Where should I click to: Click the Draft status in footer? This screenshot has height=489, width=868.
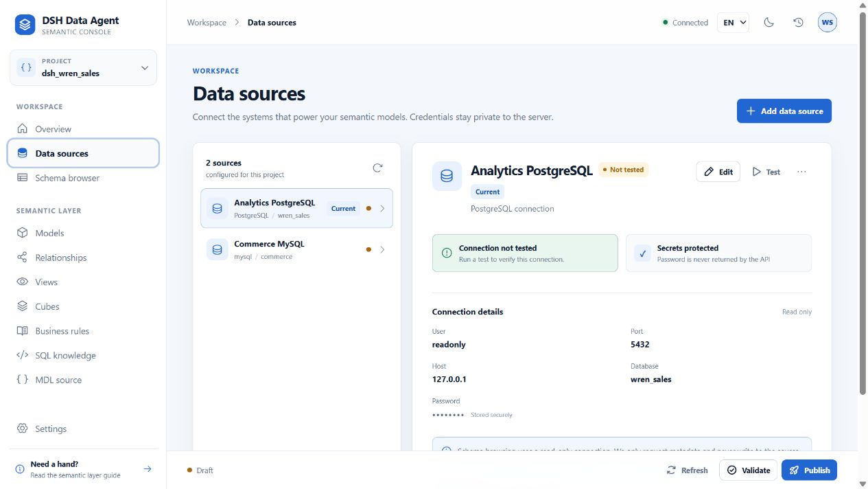(x=200, y=470)
